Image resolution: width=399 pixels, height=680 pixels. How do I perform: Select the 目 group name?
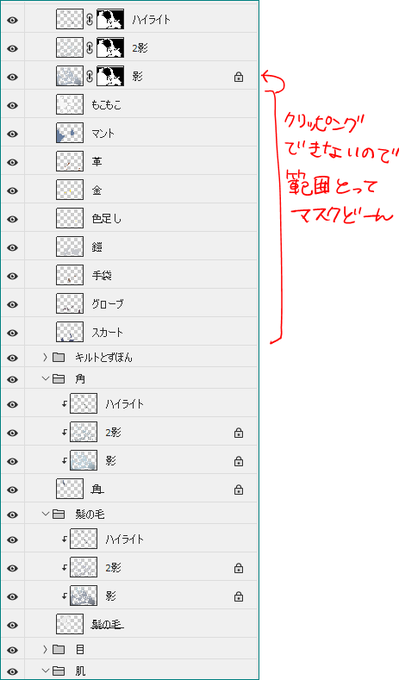pyautogui.click(x=80, y=650)
